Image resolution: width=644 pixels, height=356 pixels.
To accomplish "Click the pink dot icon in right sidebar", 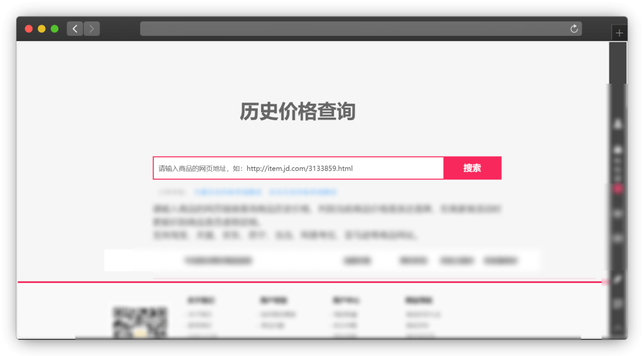I will [618, 189].
